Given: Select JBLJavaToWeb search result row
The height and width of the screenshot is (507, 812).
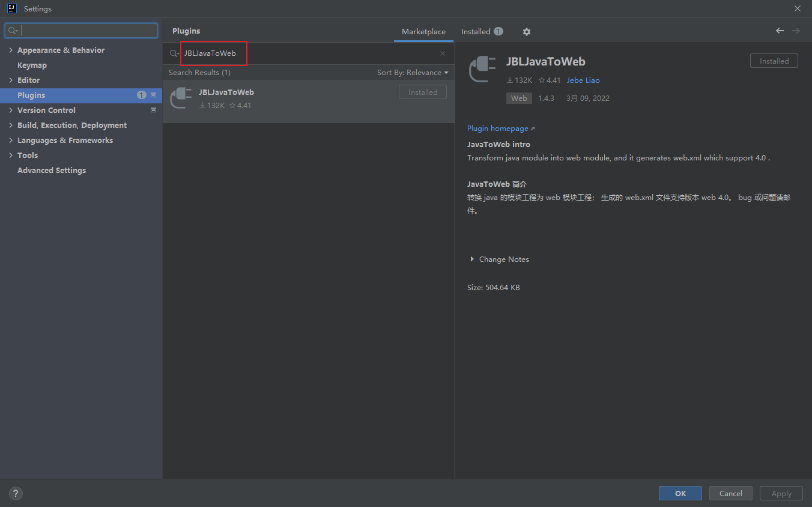Looking at the screenshot, I should point(309,101).
